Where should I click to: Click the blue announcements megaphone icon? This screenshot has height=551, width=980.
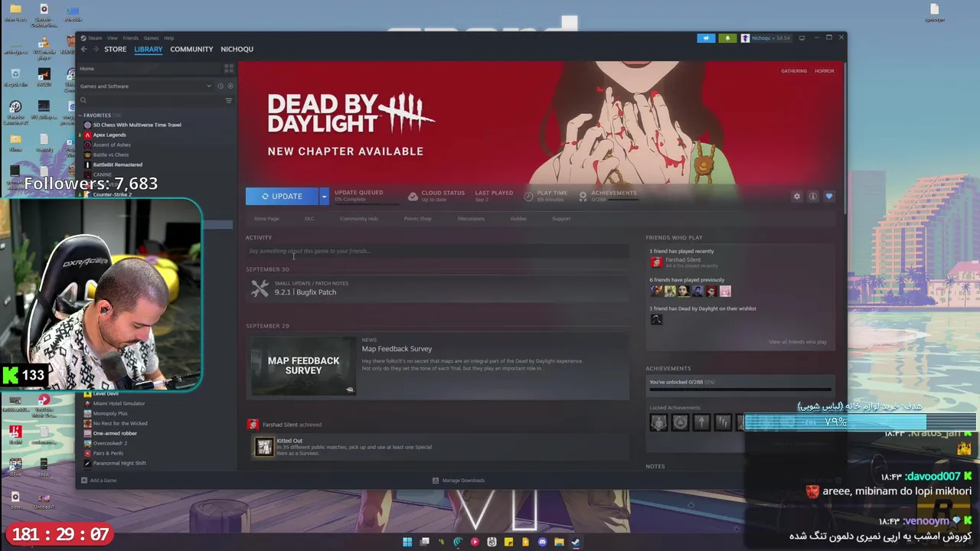(x=706, y=38)
